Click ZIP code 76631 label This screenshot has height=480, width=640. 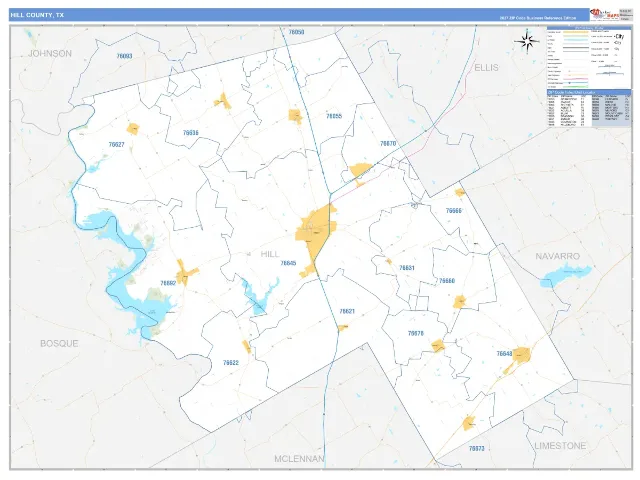pos(407,268)
